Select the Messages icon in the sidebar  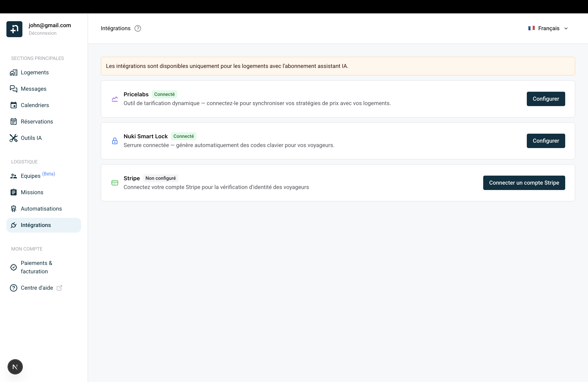point(14,89)
